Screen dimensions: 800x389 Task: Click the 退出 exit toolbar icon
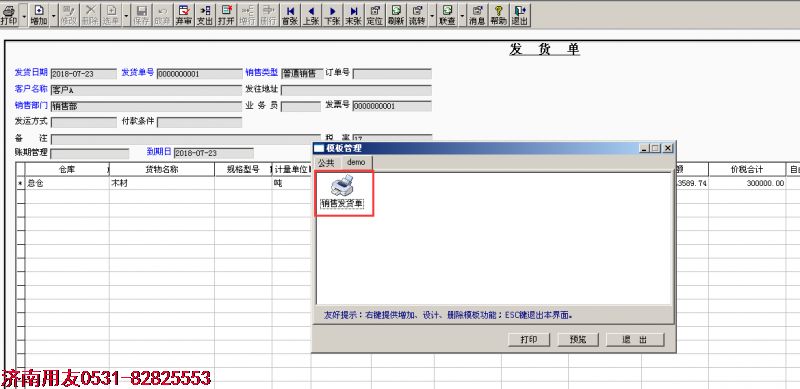tap(519, 15)
